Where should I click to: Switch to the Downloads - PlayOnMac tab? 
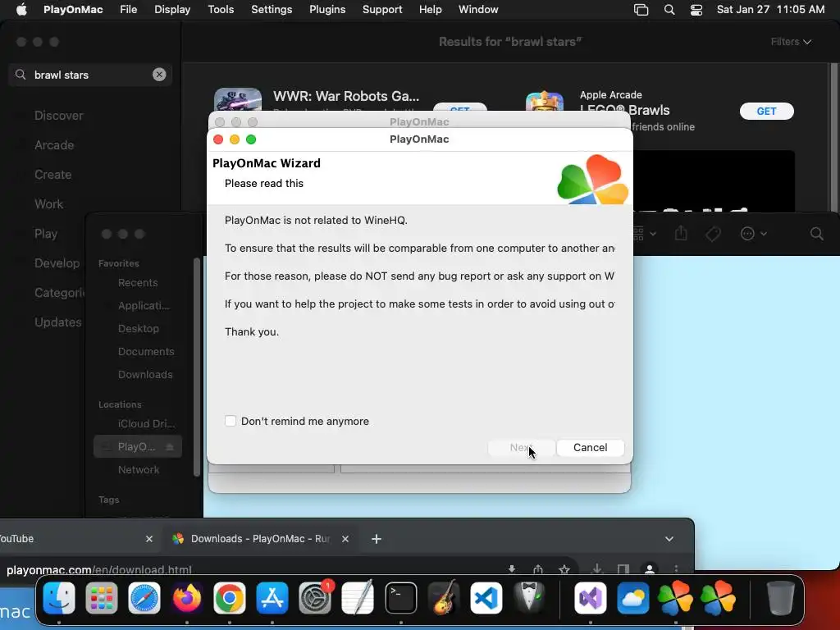(260, 539)
